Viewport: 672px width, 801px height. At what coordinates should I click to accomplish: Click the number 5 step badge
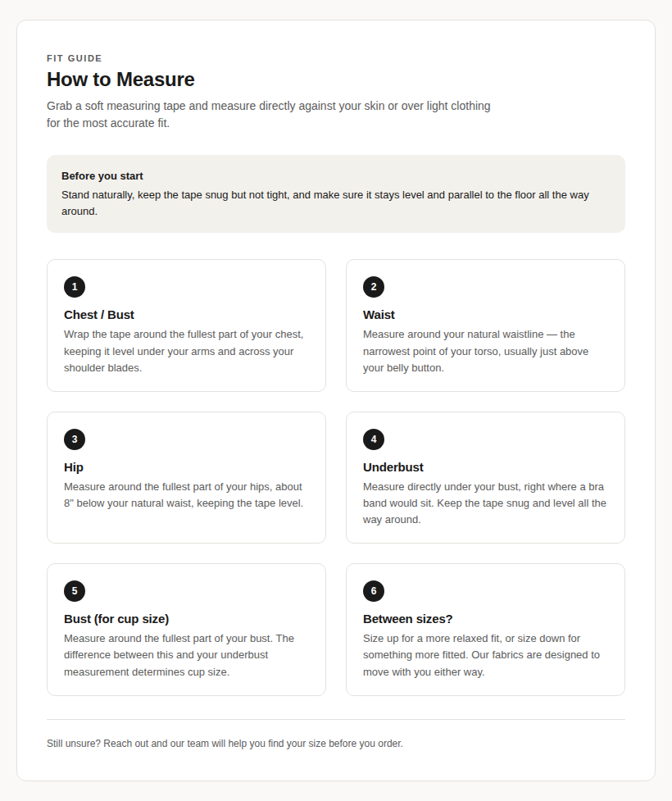[75, 591]
